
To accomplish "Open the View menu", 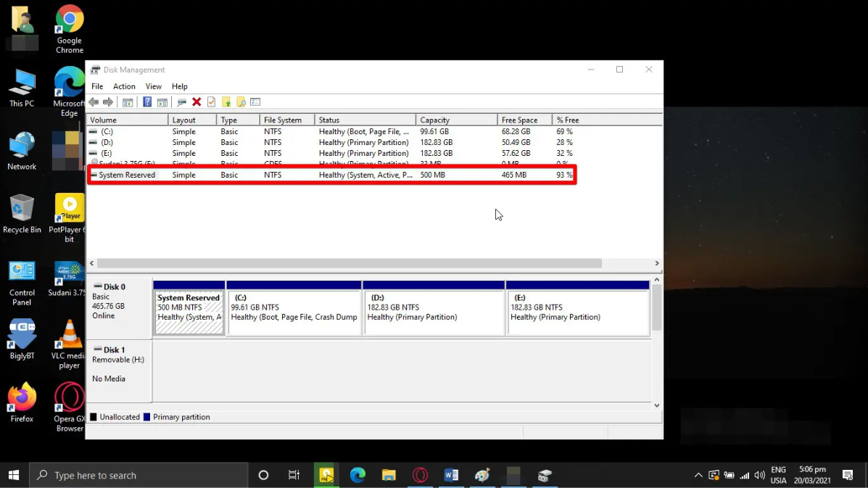I will pyautogui.click(x=153, y=86).
